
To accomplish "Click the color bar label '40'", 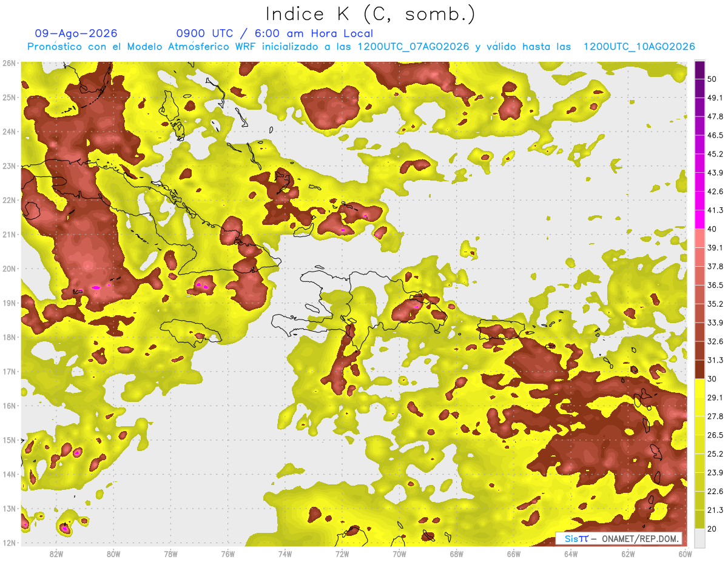I will [712, 229].
